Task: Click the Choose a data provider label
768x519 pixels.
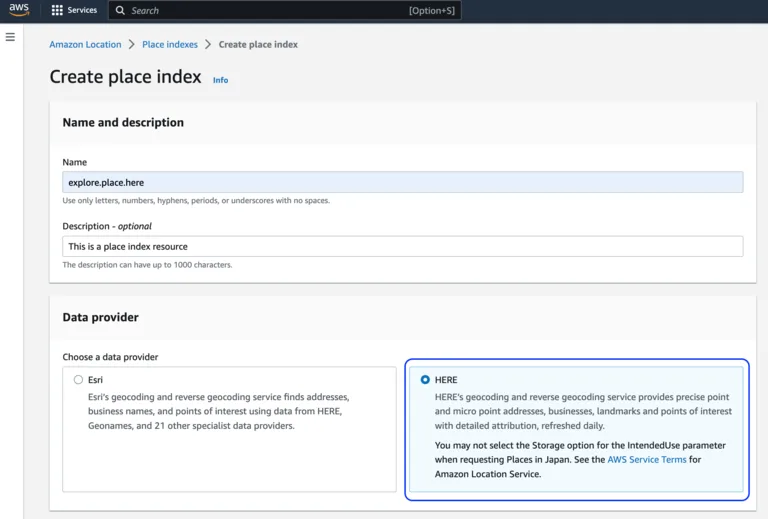Action: [x=110, y=357]
